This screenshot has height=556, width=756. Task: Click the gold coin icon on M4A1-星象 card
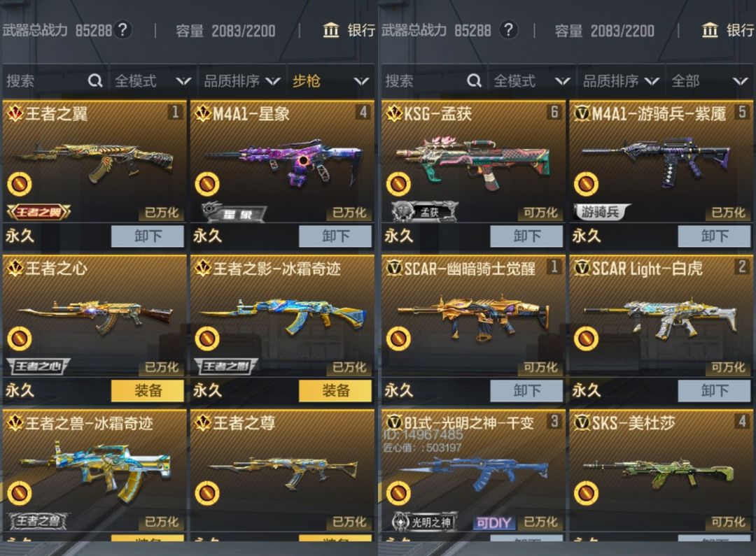tap(206, 184)
